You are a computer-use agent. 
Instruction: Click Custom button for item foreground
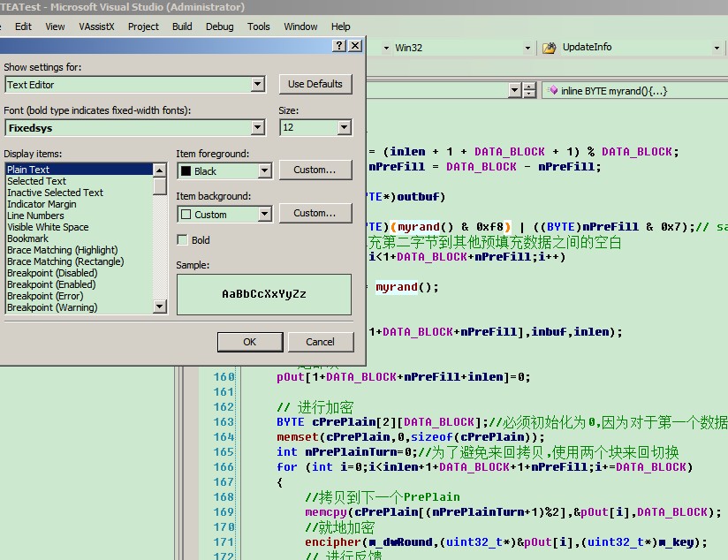pos(315,170)
